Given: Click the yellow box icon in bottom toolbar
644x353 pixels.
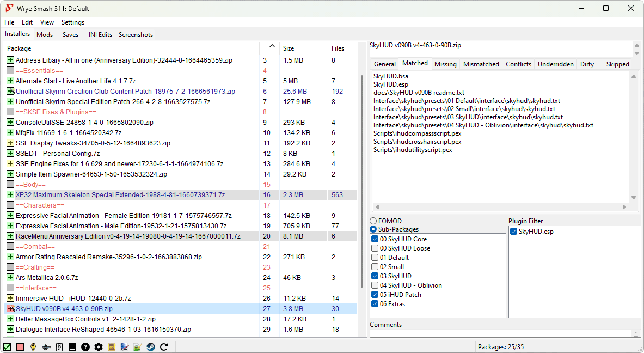Looking at the screenshot, I should 112,347.
